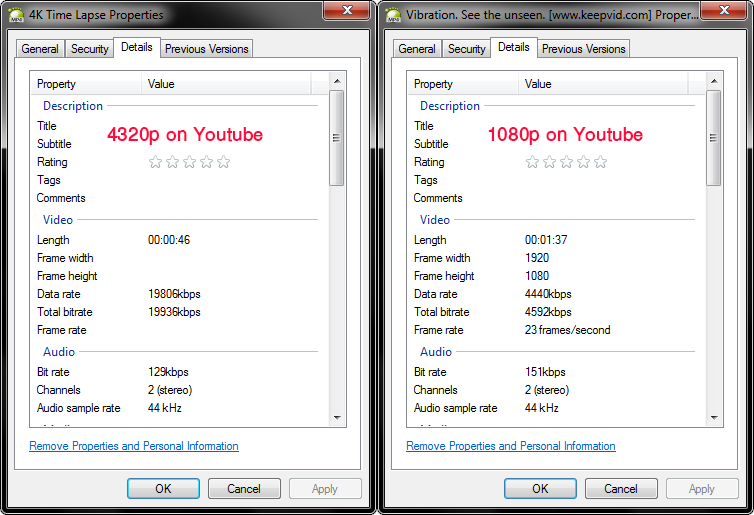
Task: Click scroll up arrow in 4K Time Lapse details list
Action: (337, 81)
